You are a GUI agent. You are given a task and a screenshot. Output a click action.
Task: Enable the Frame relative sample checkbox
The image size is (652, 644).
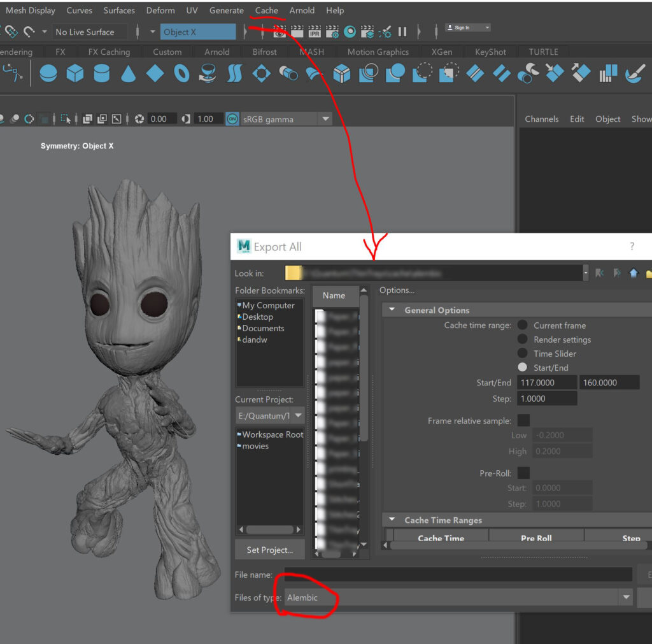click(x=523, y=420)
